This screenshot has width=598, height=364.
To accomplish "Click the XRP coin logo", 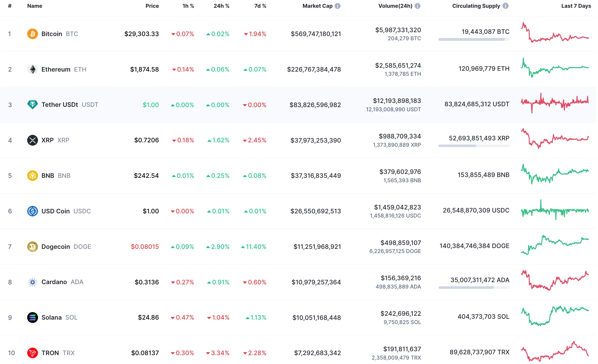I will coord(32,140).
